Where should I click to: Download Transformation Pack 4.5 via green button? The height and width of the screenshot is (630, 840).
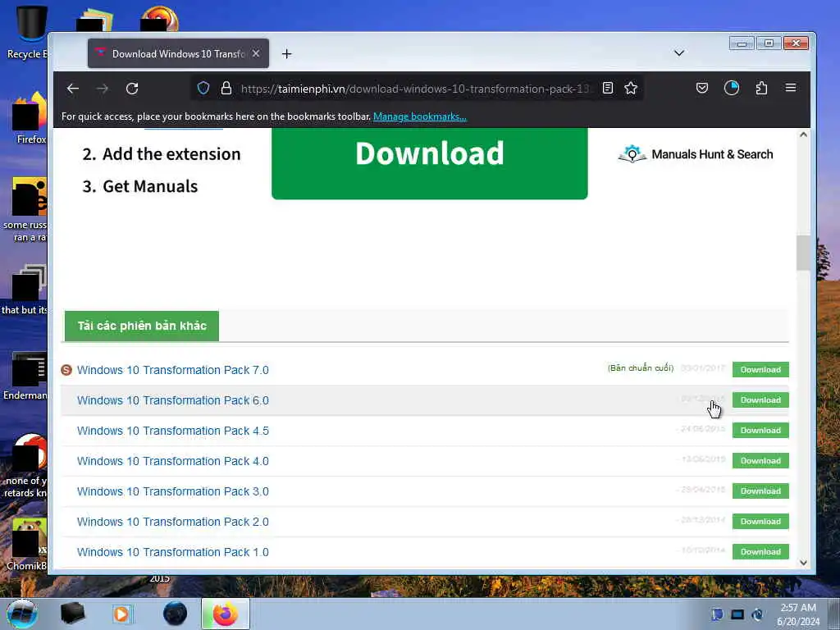coord(760,430)
